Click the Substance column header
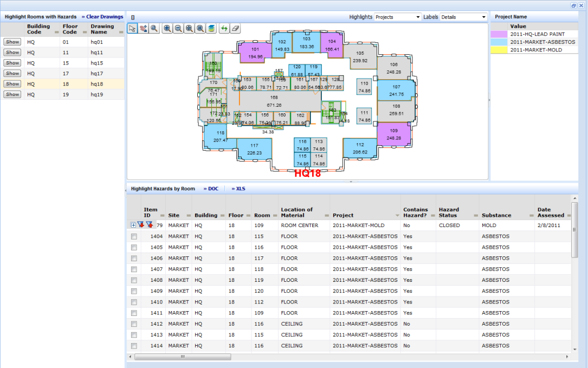Image resolution: width=588 pixels, height=368 pixels. tap(496, 215)
